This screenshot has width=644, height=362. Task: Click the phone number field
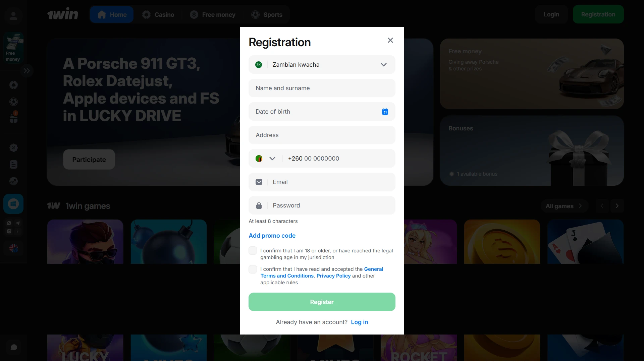(339, 159)
